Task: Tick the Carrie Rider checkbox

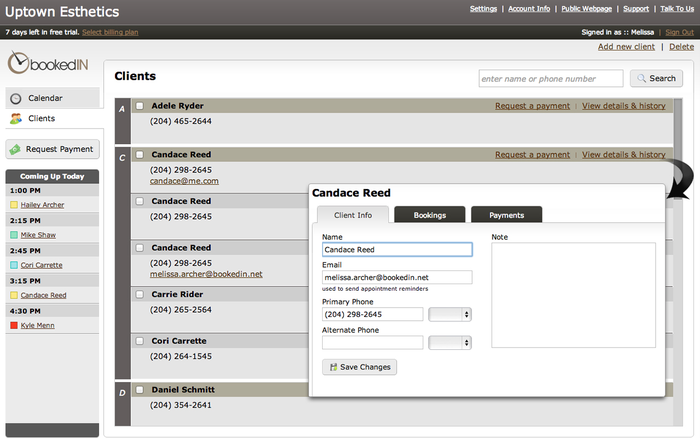Action: (x=140, y=296)
